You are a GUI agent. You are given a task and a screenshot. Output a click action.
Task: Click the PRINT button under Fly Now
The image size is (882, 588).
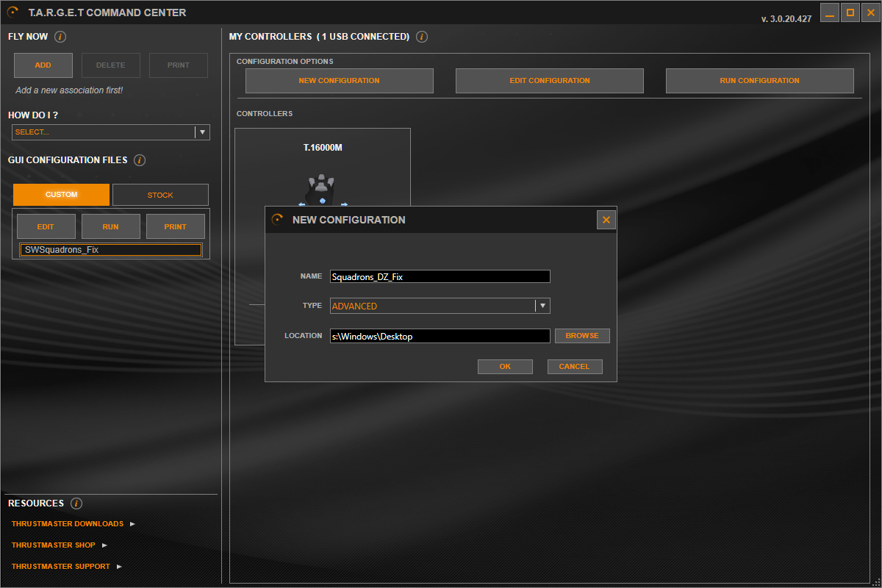179,65
